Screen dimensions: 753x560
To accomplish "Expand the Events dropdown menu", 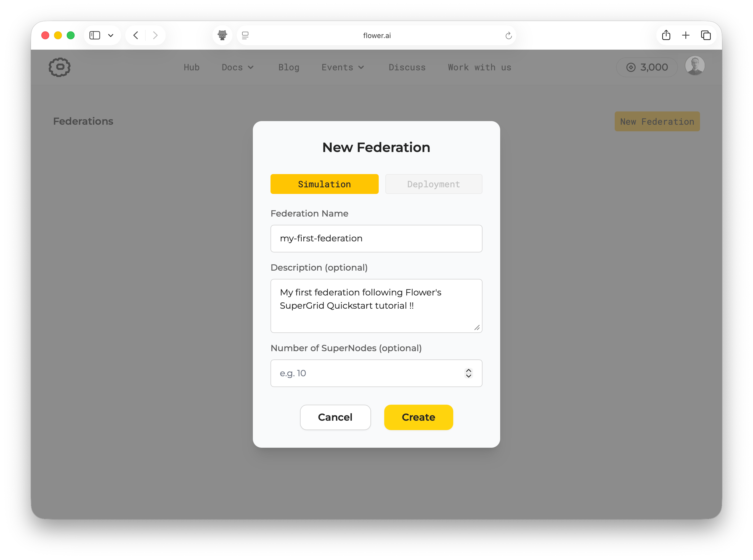I will (343, 68).
